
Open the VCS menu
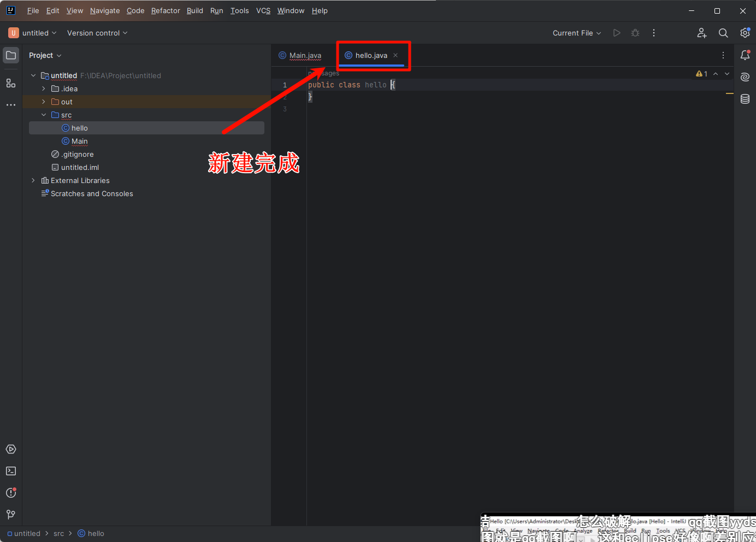pyautogui.click(x=263, y=10)
